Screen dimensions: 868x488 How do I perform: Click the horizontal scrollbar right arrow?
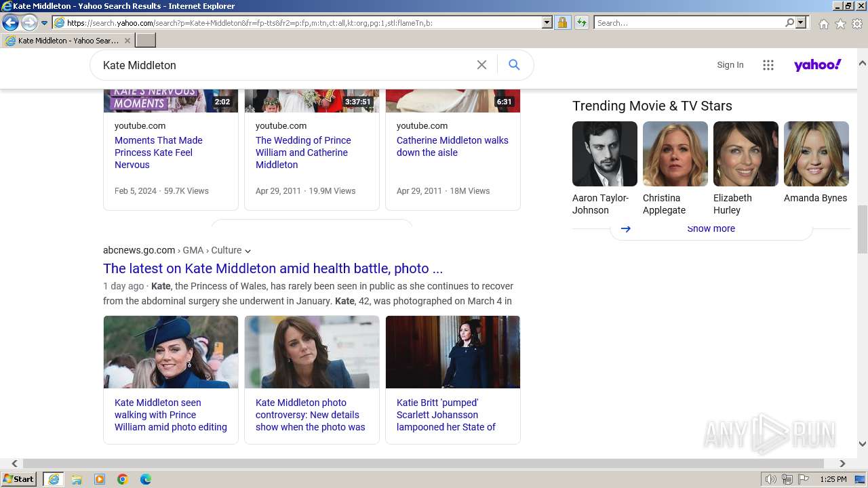[842, 464]
